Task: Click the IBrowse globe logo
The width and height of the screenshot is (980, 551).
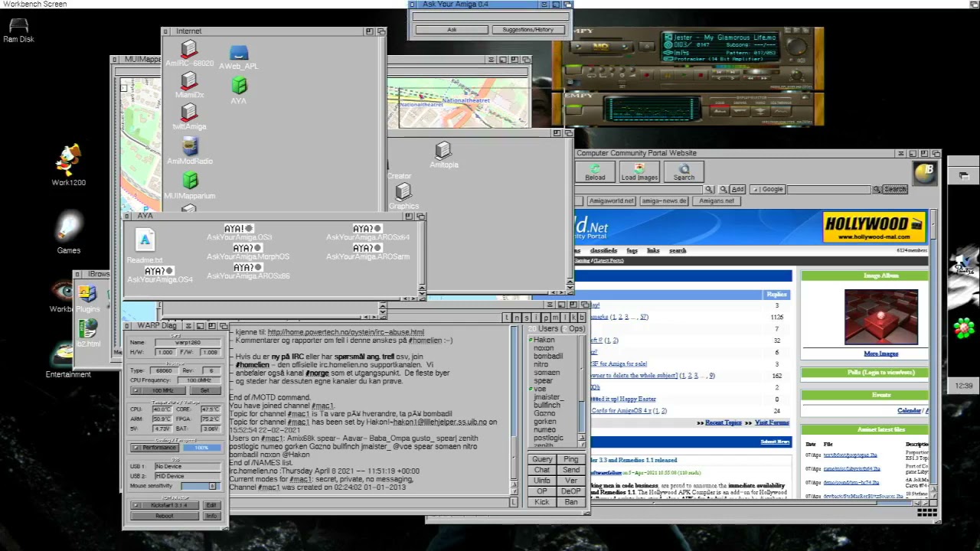Action: 924,173
